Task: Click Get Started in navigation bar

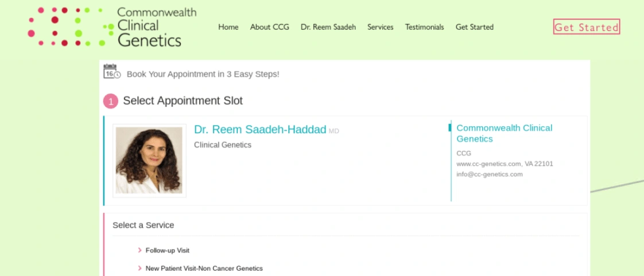Action: pyautogui.click(x=474, y=27)
